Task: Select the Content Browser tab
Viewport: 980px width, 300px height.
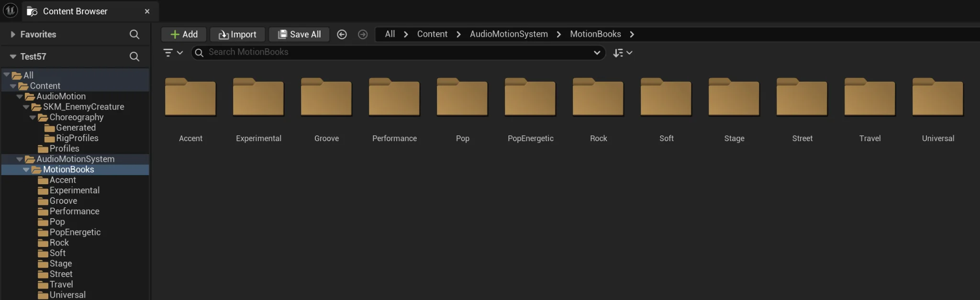Action: pyautogui.click(x=90, y=11)
